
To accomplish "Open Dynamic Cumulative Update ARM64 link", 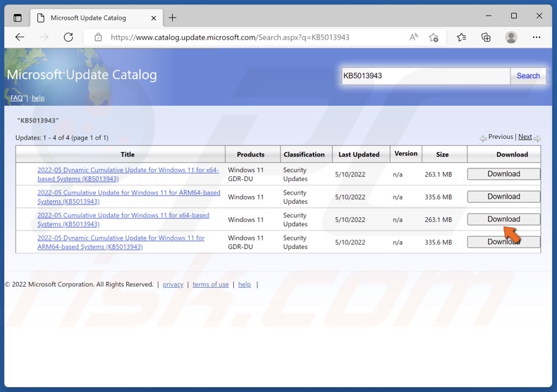I will click(x=121, y=242).
